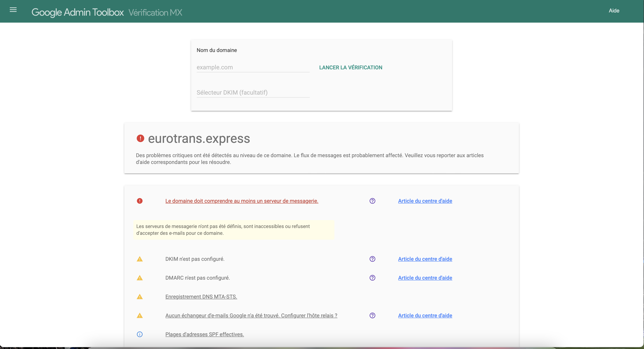Click the Sélecteur DKIM optional field
This screenshot has width=644, height=349.
[253, 93]
